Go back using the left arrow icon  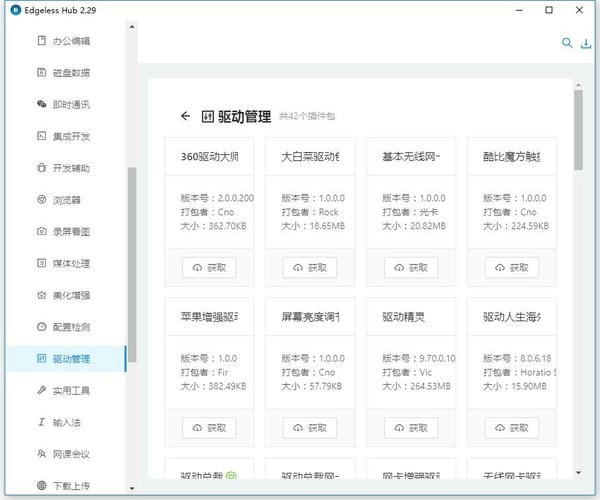point(186,116)
